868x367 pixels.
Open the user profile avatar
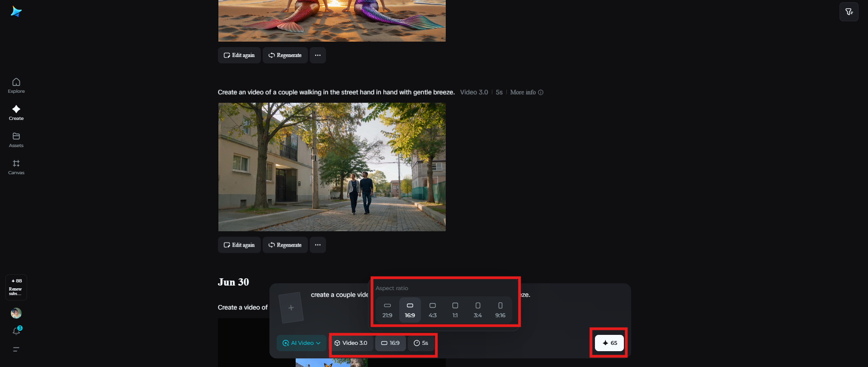click(x=16, y=313)
